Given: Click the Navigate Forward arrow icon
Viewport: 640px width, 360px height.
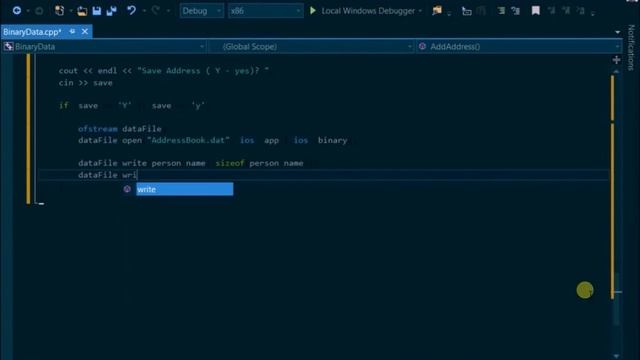Looking at the screenshot, I should tap(39, 11).
